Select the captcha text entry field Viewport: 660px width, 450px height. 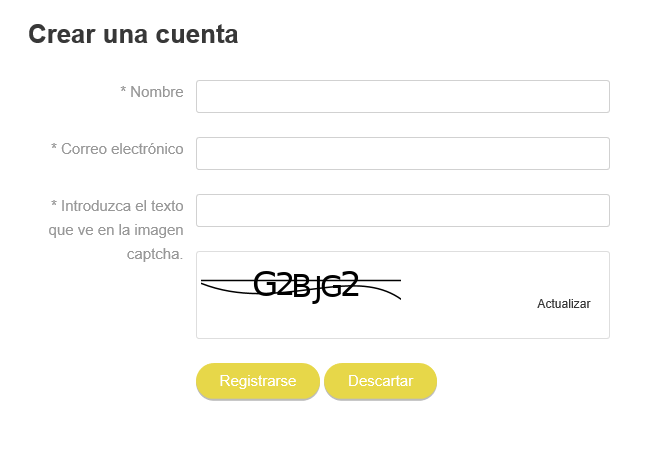pos(403,210)
